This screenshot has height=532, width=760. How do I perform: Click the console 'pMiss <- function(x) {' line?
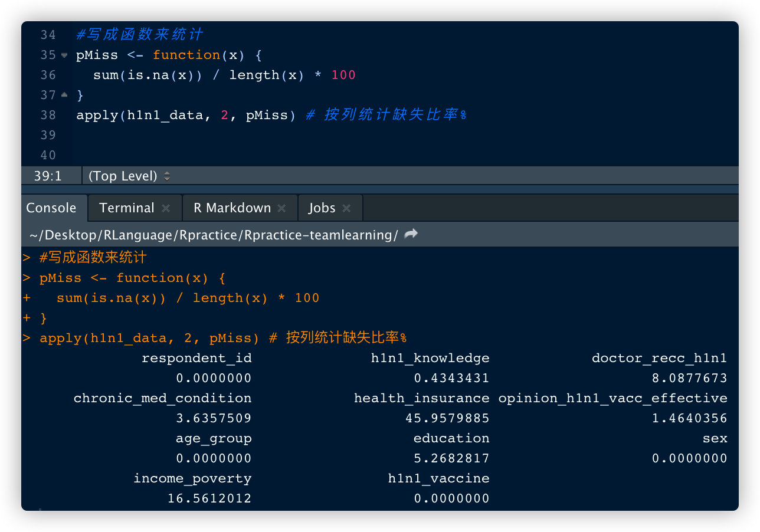coord(133,278)
